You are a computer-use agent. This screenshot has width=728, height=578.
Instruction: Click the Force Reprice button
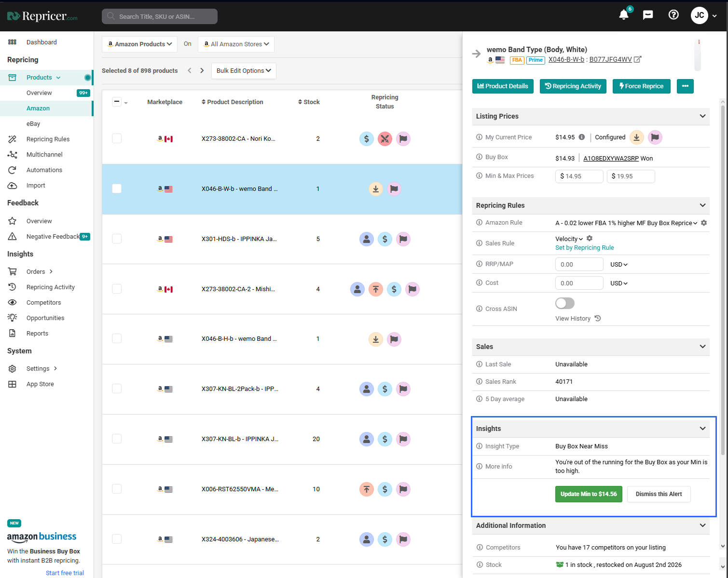642,86
